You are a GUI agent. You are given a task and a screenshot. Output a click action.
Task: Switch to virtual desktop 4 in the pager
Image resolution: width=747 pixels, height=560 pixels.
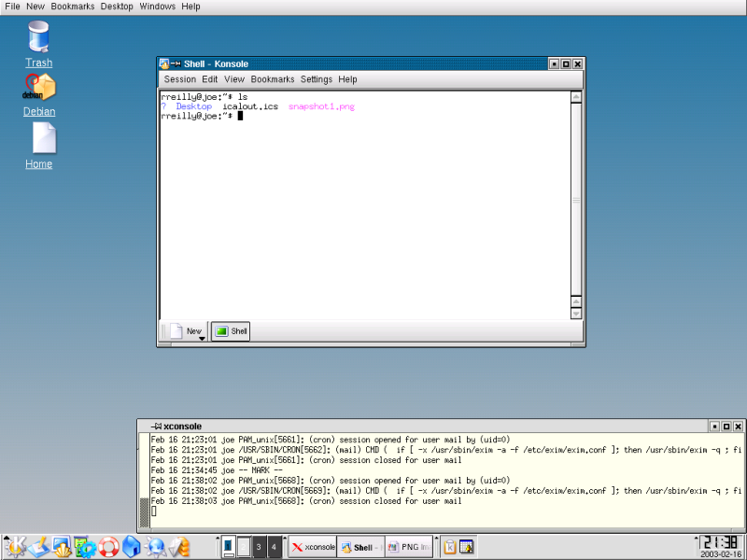click(274, 547)
